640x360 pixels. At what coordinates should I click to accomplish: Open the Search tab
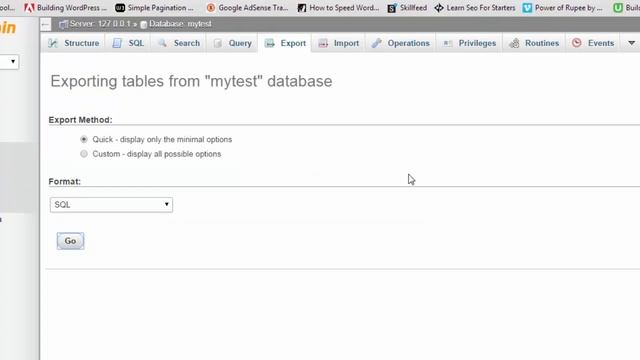179,43
